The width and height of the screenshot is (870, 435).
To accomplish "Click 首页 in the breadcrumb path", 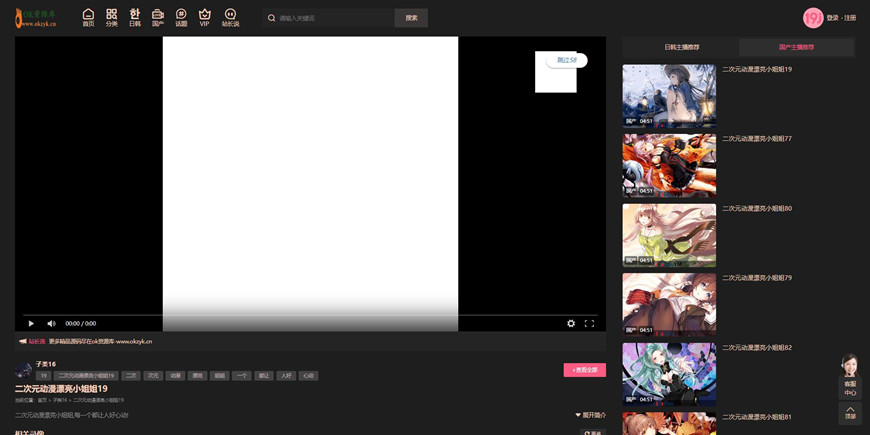I will click(42, 400).
